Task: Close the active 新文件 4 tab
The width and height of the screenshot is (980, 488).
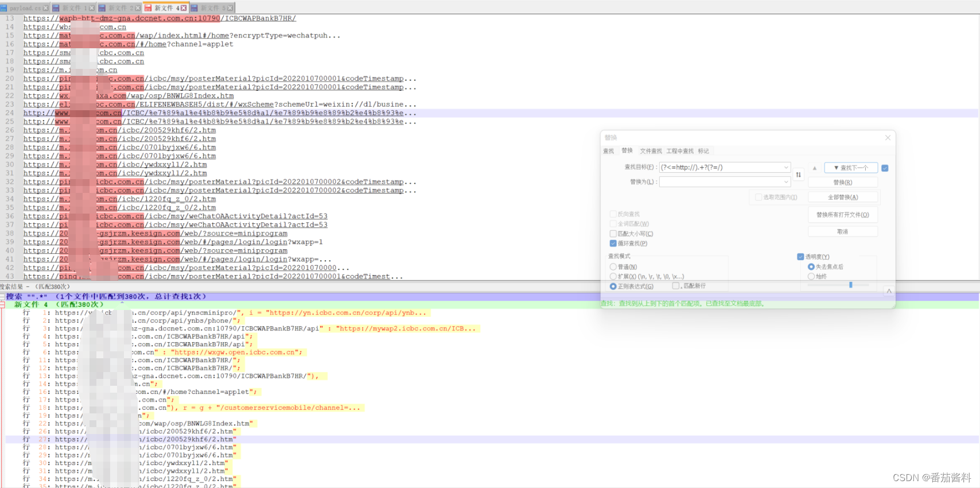Action: click(x=184, y=8)
